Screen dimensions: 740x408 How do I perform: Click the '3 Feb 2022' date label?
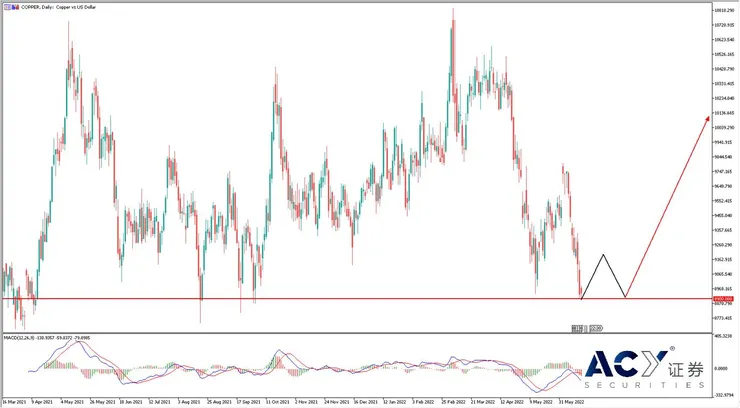tap(423, 402)
